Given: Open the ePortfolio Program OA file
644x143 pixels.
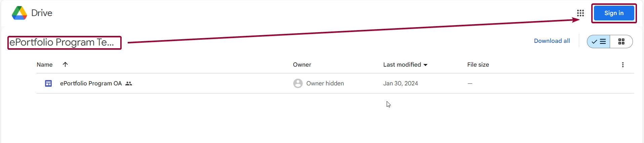Looking at the screenshot, I should 91,83.
